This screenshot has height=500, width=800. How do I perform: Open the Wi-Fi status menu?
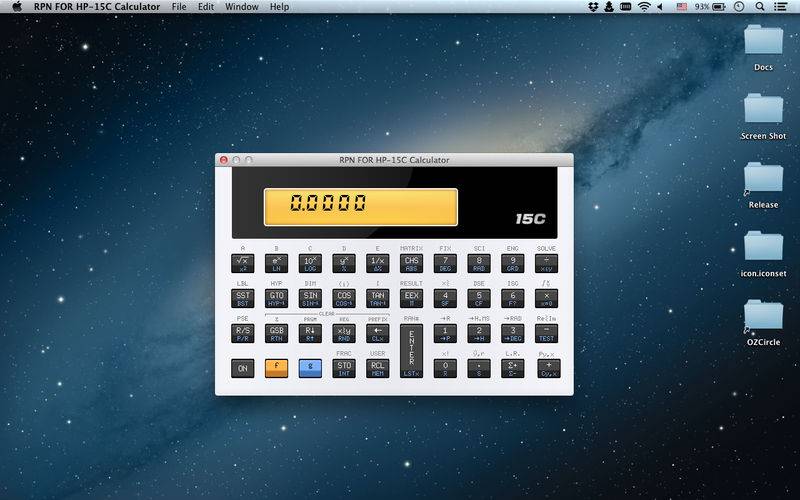[644, 7]
